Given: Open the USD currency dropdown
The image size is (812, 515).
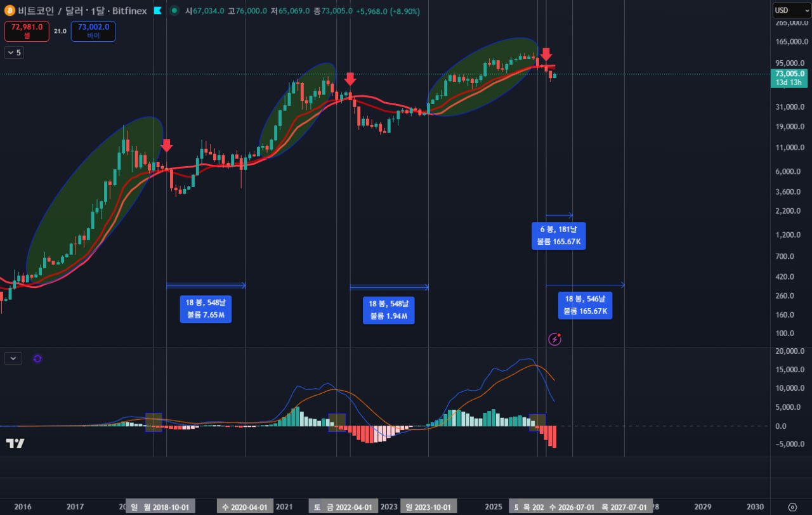Looking at the screenshot, I should point(790,10).
